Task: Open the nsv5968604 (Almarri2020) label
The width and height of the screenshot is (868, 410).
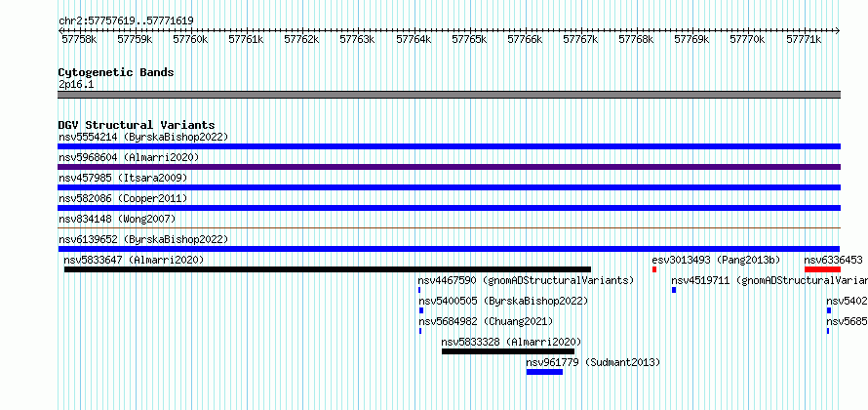Action: click(129, 157)
